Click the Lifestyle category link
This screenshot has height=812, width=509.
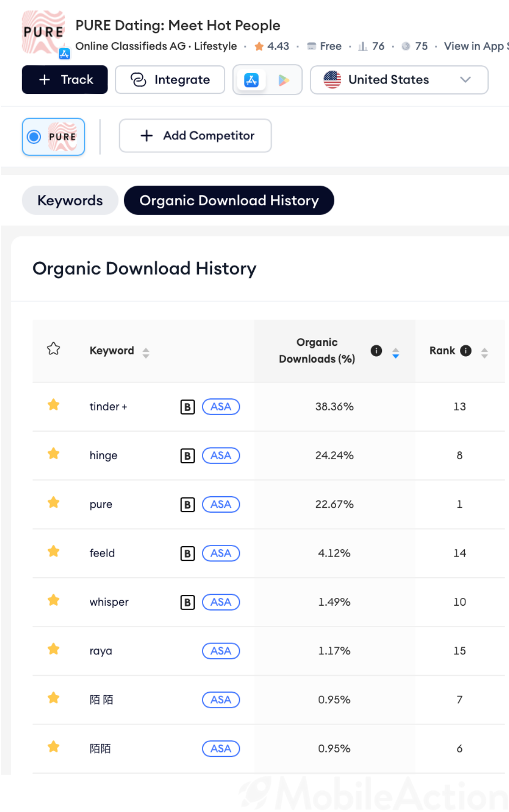coord(215,46)
